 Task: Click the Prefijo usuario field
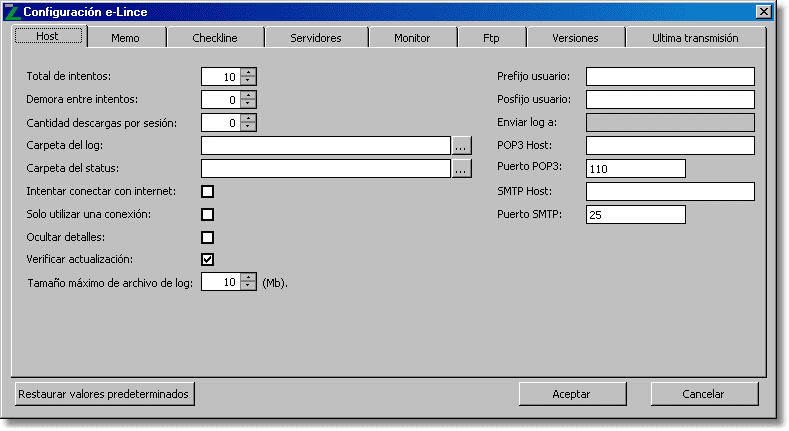click(670, 76)
